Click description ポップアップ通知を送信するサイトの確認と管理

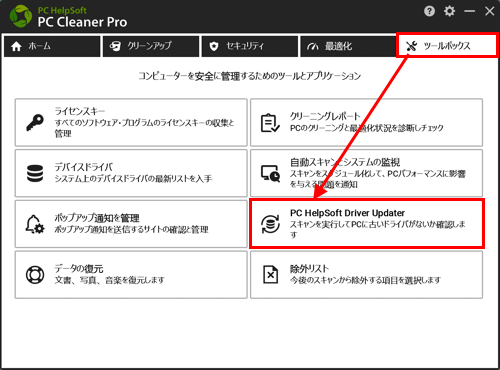tap(131, 230)
